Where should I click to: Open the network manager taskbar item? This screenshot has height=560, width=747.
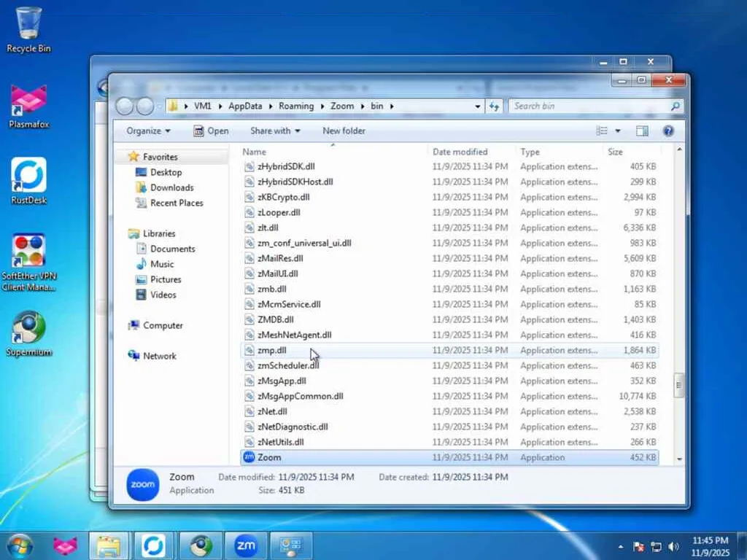tap(290, 545)
